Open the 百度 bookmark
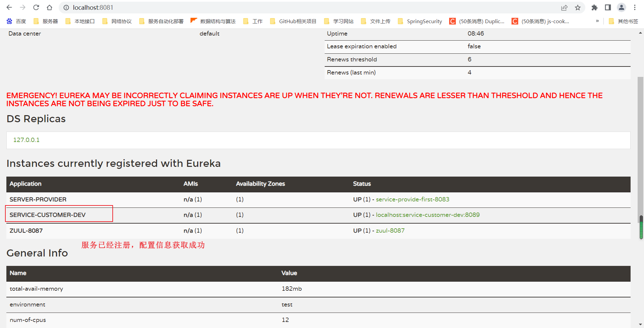 coord(16,21)
